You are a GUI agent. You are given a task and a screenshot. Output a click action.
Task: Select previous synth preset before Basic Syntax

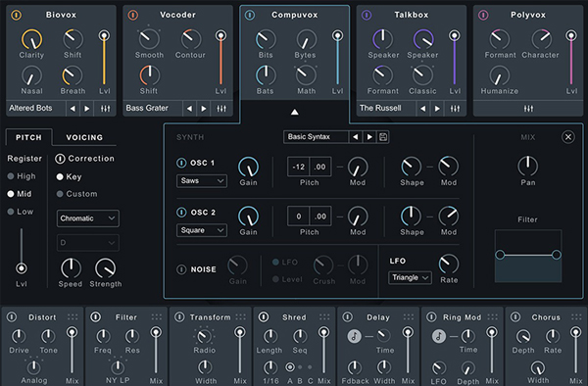355,137
